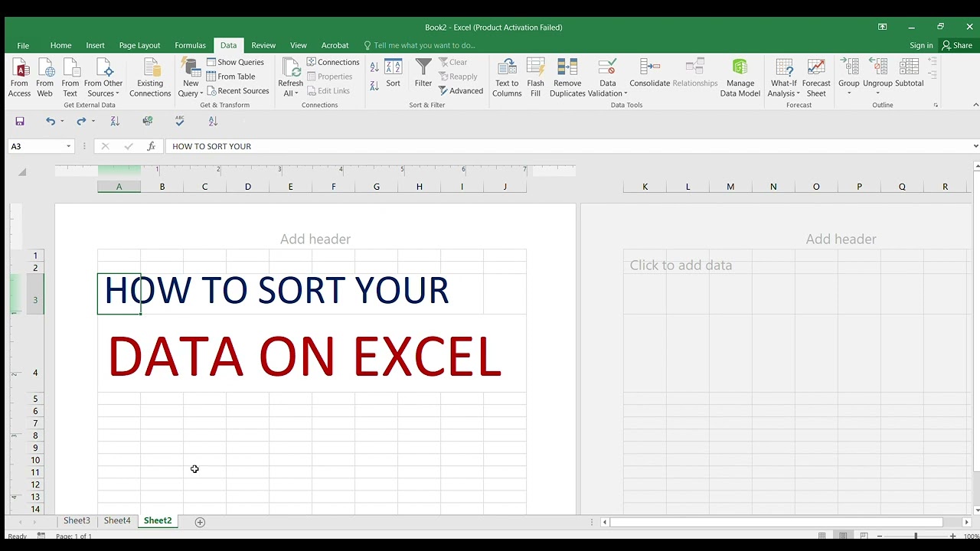Click the From Text import icon
The width and height of the screenshot is (980, 551).
[70, 77]
